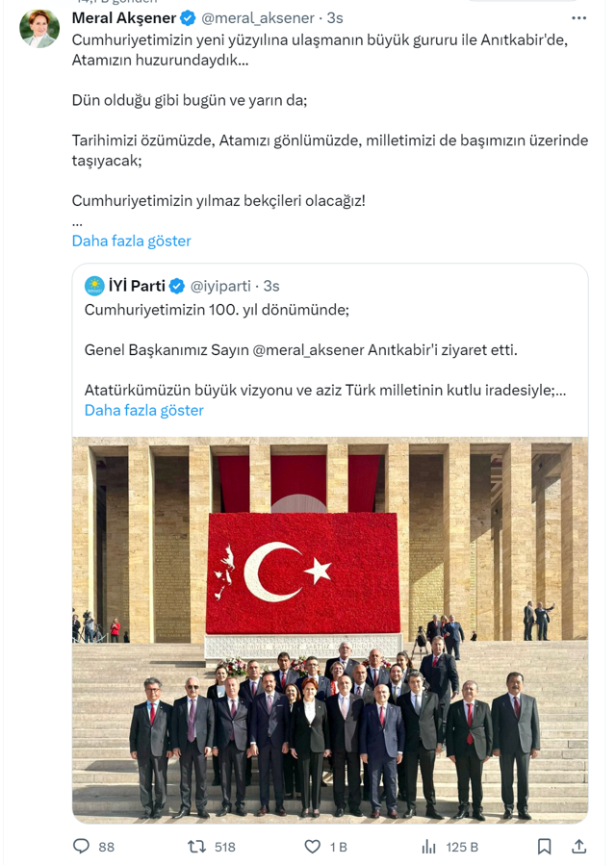Click the İYİ Parti verified checkmark
This screenshot has height=865, width=616.
[177, 285]
